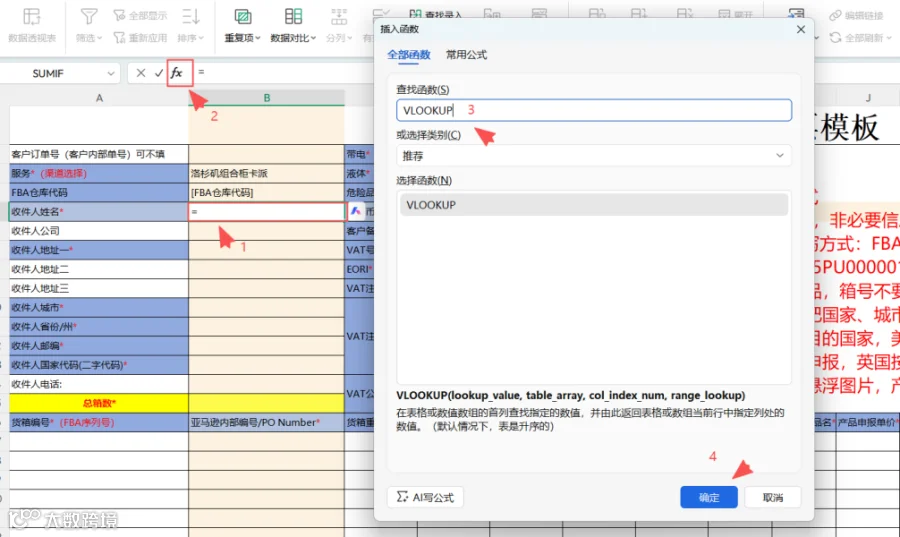Click the 带电 cell in column C
900x537 pixels.
pos(359,154)
